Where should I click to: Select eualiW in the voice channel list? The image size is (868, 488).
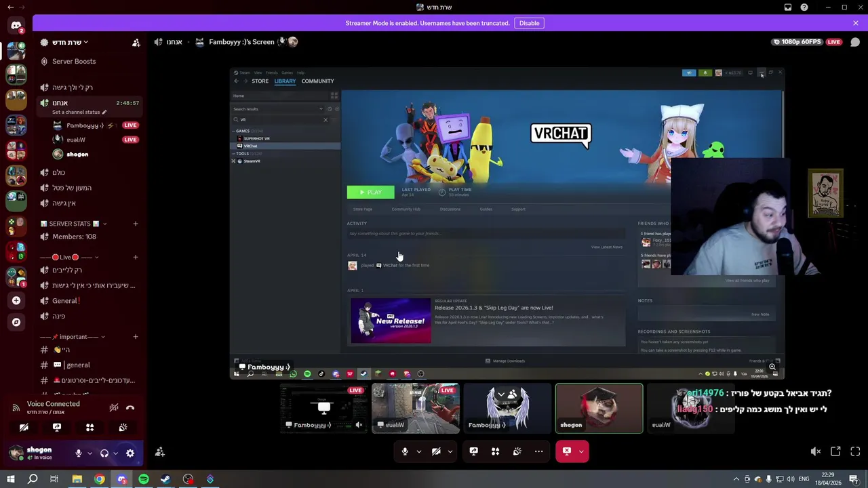(95, 140)
